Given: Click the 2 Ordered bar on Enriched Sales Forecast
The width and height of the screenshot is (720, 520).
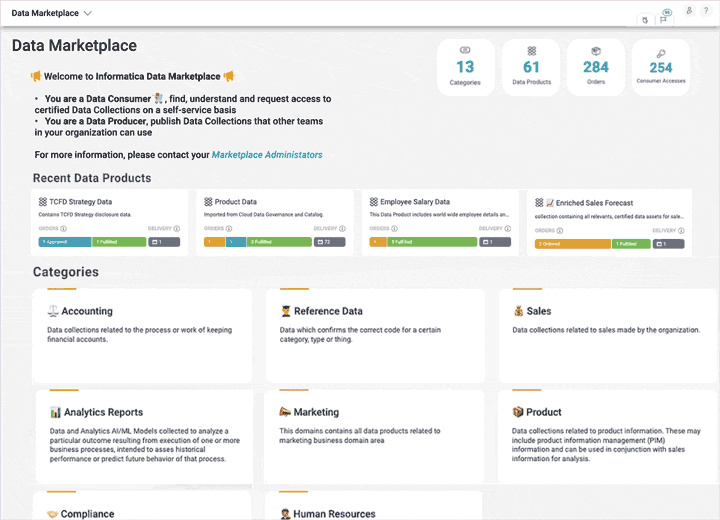Looking at the screenshot, I should pos(571,243).
